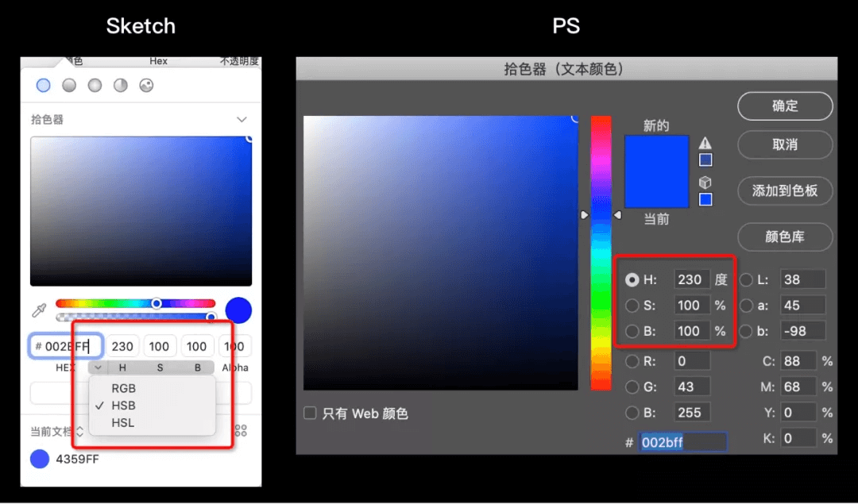The height and width of the screenshot is (504, 858).
Task: Click Sketch H value field showing 230
Action: coord(122,347)
